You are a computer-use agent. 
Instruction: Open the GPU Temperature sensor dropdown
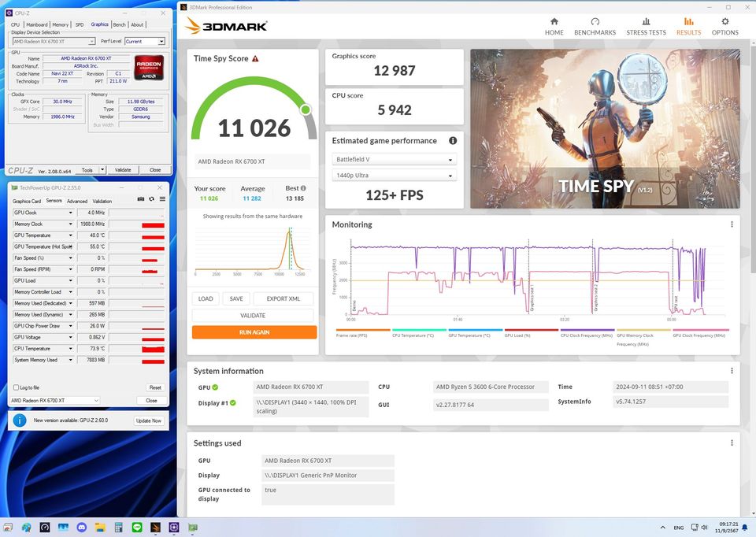[x=70, y=235]
